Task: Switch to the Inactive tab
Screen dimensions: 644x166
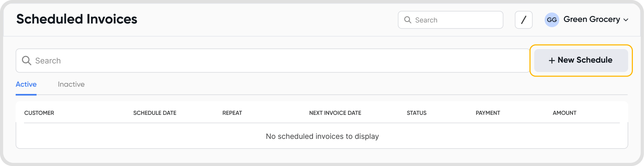Action: point(71,84)
